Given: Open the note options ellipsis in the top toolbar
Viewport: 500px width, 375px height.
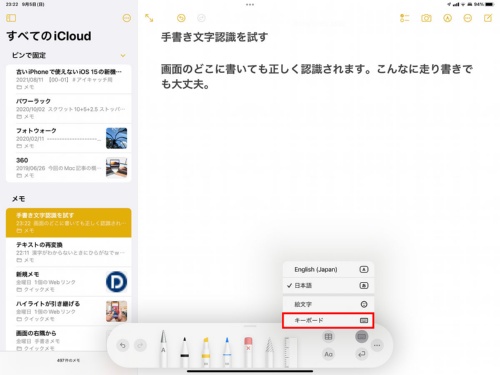Looking at the screenshot, I should pyautogui.click(x=468, y=18).
